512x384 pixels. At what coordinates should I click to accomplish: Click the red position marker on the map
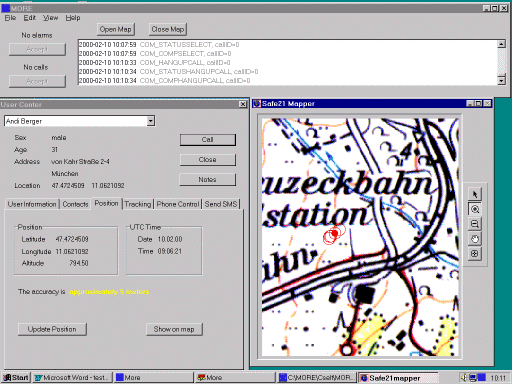pyautogui.click(x=334, y=234)
